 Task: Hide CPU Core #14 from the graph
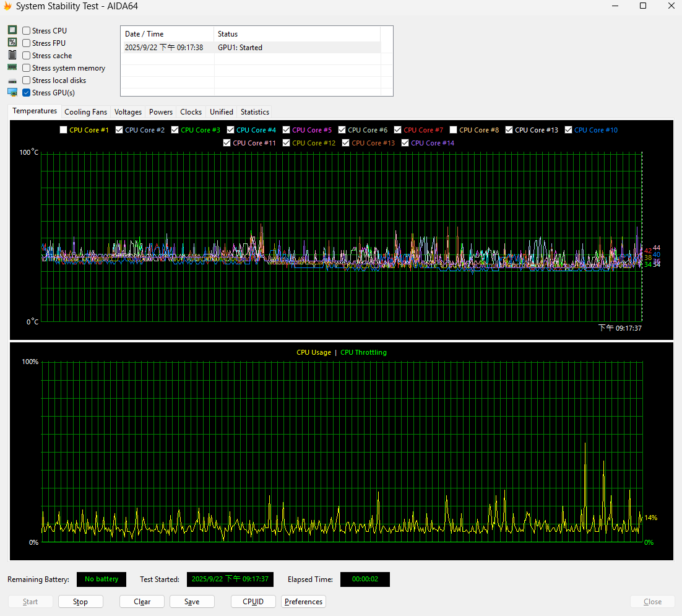405,143
